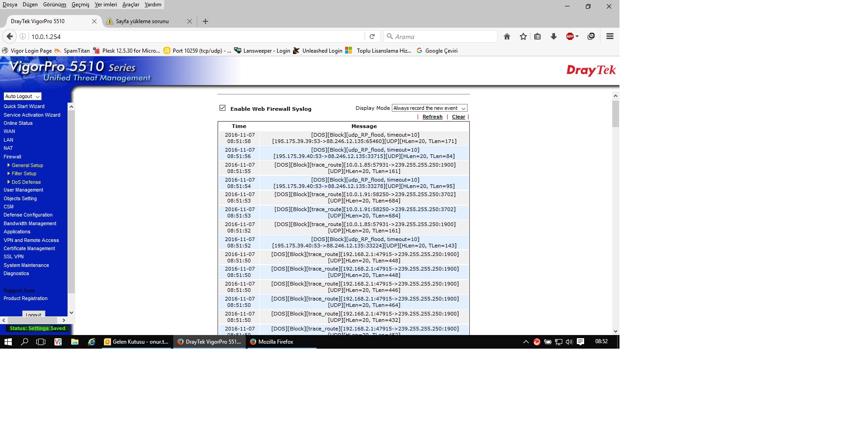
Task: Bookmark this page with star icon
Action: click(x=523, y=37)
